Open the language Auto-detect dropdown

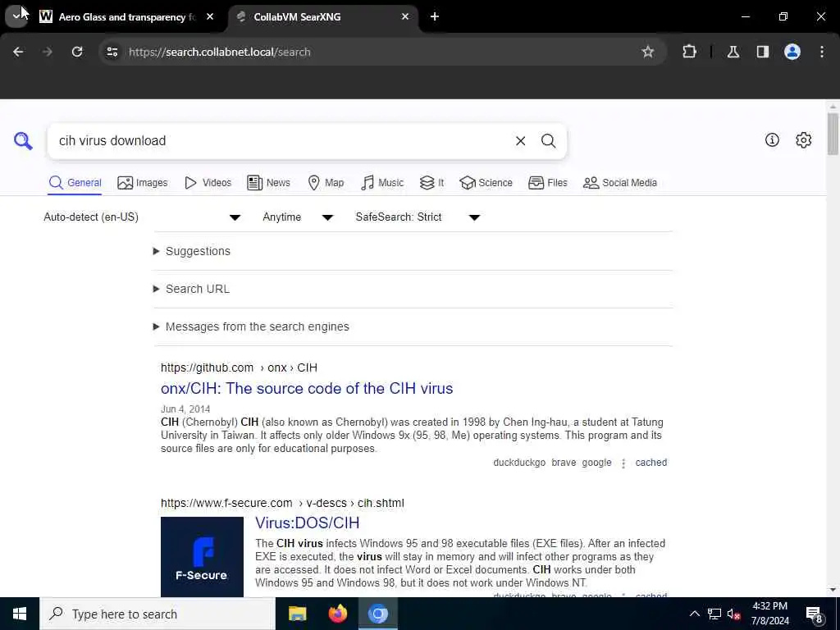pos(142,217)
